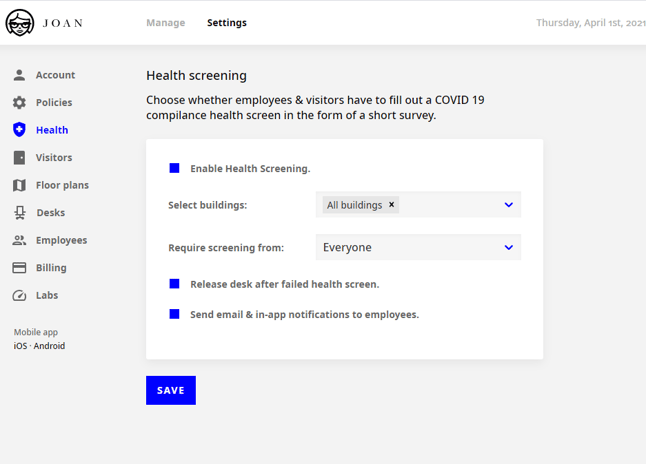
Task: Remove the All buildings tag
Action: point(392,204)
